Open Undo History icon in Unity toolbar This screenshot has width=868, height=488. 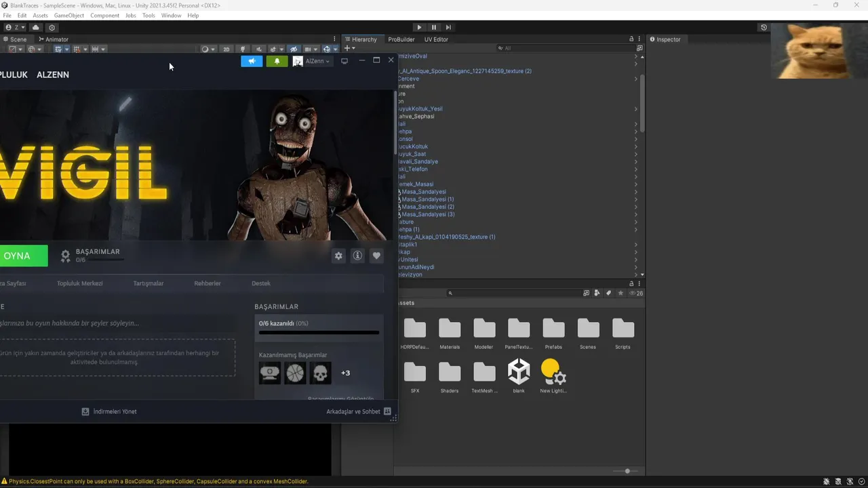pyautogui.click(x=764, y=28)
